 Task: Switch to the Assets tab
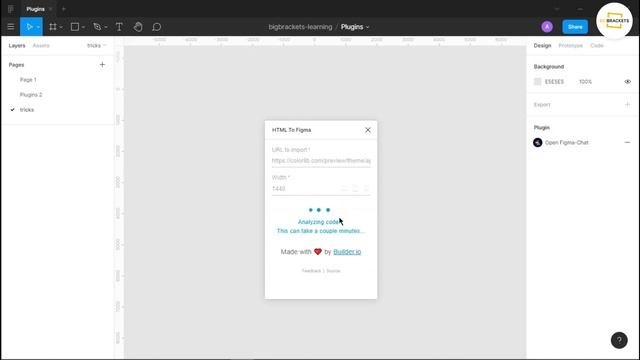click(41, 46)
